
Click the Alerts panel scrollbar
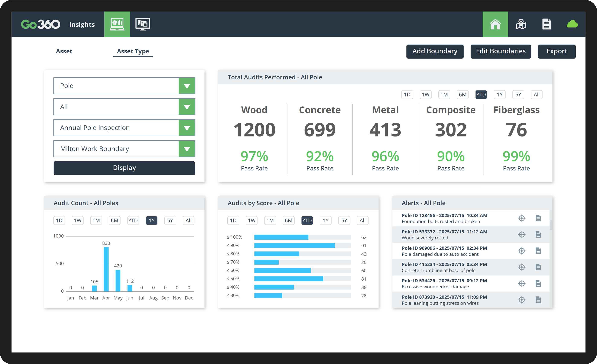[x=551, y=225]
